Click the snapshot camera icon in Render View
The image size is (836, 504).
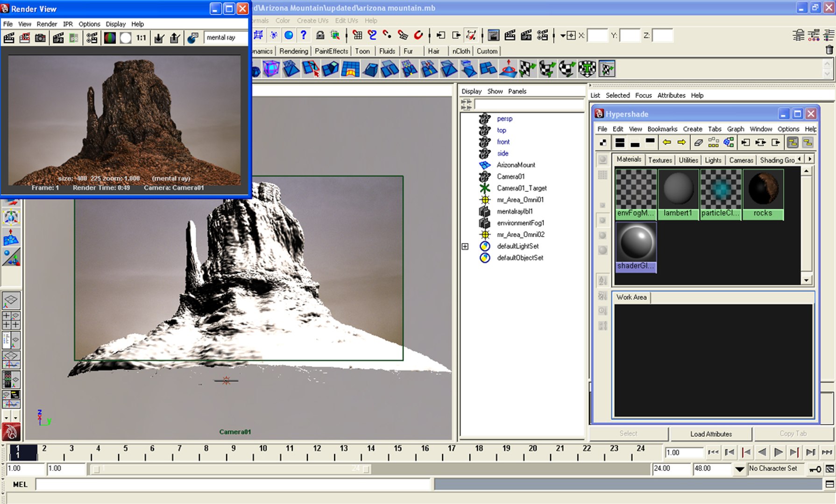(x=41, y=38)
